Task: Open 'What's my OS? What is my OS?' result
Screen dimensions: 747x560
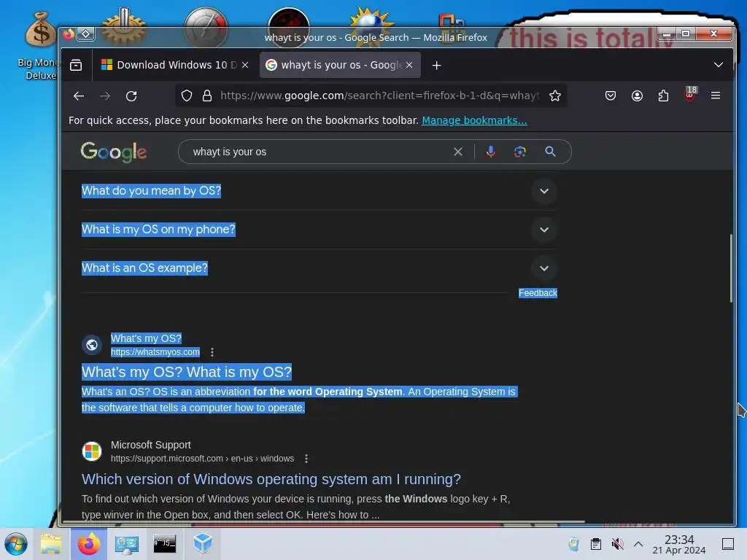Action: click(186, 372)
